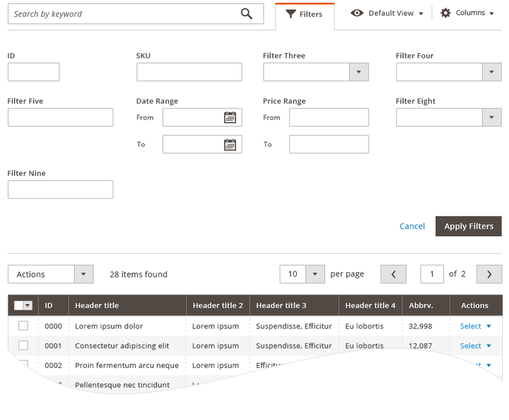Check the row 0000 checkbox

(x=23, y=326)
